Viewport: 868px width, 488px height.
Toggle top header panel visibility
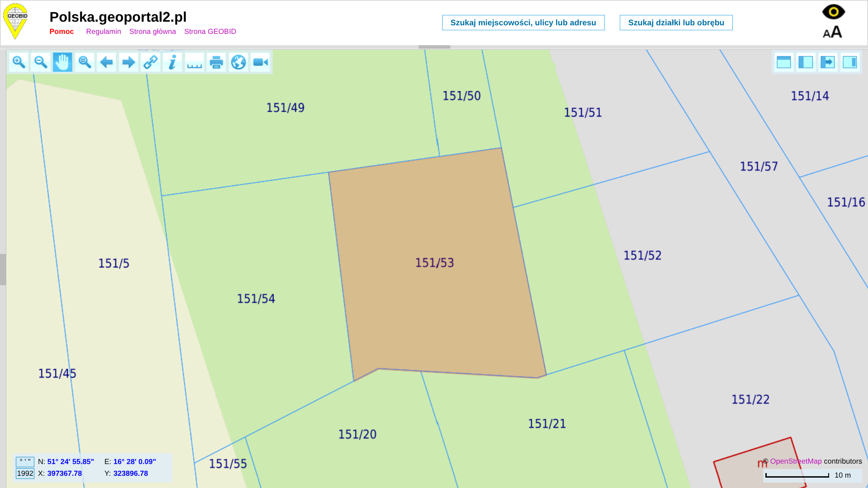pyautogui.click(x=783, y=62)
